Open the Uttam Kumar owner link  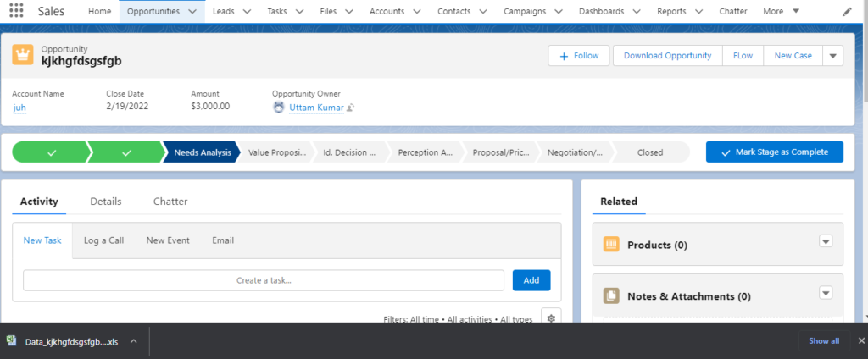316,108
